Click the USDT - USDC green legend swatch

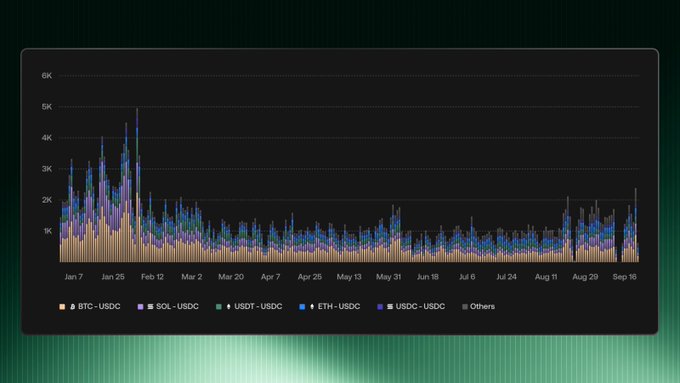click(x=219, y=307)
